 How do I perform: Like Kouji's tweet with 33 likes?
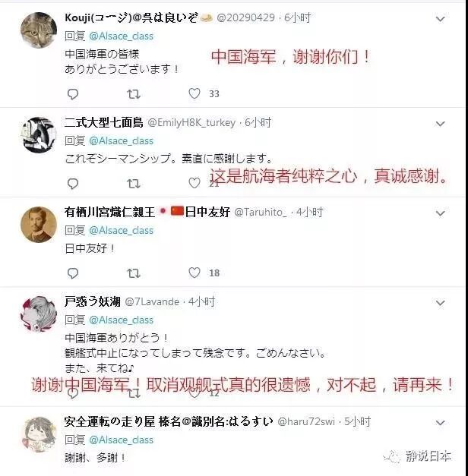194,93
